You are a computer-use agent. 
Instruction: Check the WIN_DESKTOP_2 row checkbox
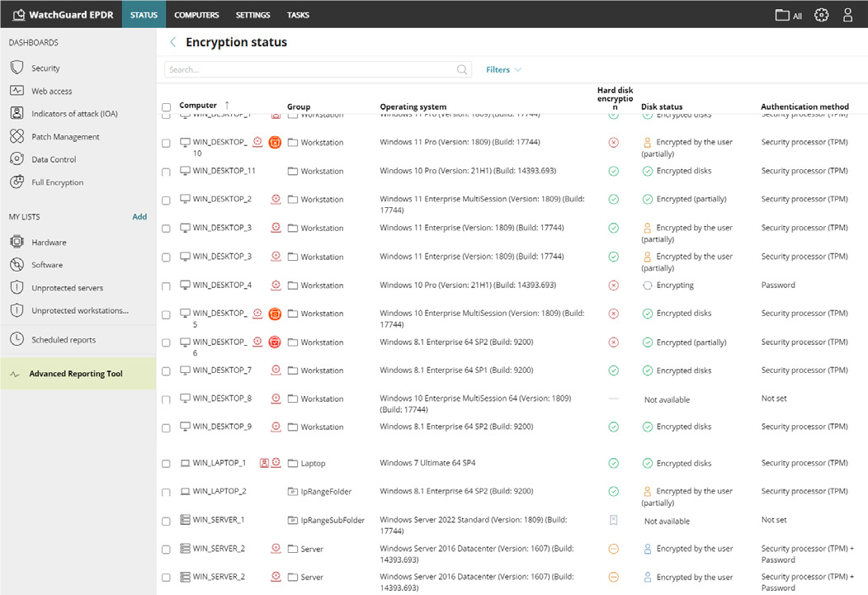tap(166, 201)
